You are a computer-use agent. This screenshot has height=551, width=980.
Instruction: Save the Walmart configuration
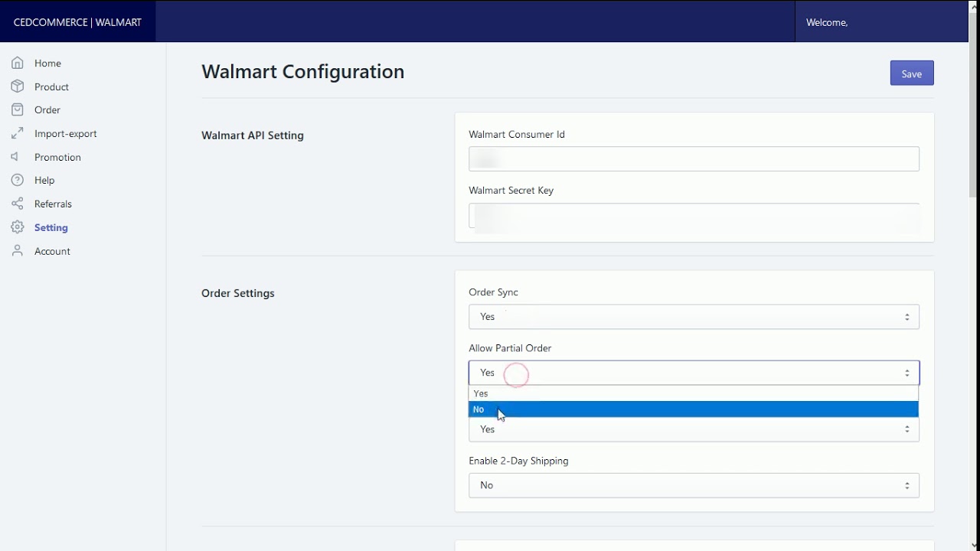[x=912, y=73]
